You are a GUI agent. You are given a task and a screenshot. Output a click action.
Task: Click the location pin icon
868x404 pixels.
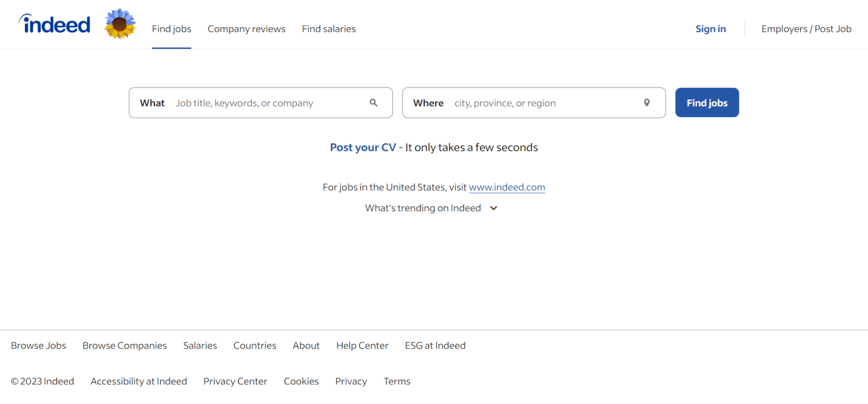(x=647, y=103)
